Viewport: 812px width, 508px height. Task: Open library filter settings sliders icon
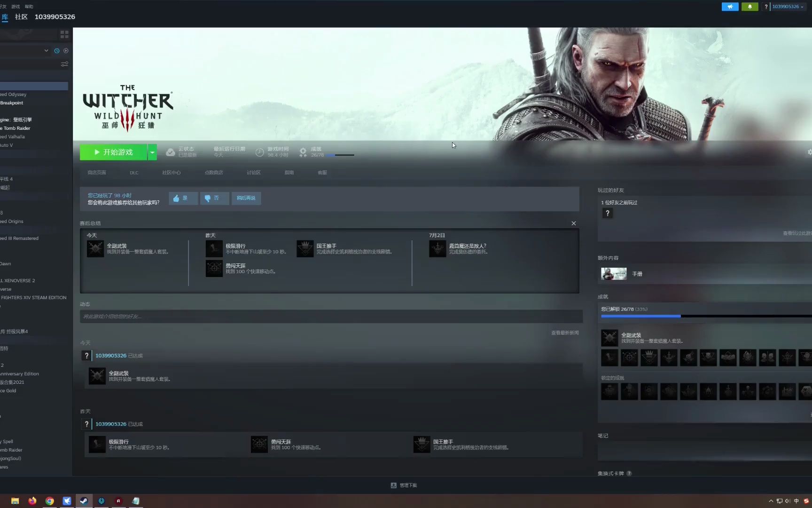point(64,64)
